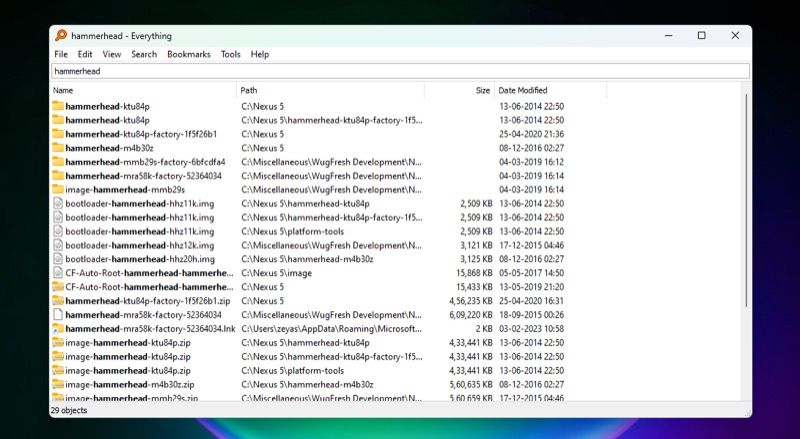Click date 05-05-2017 14:50

tap(532, 273)
